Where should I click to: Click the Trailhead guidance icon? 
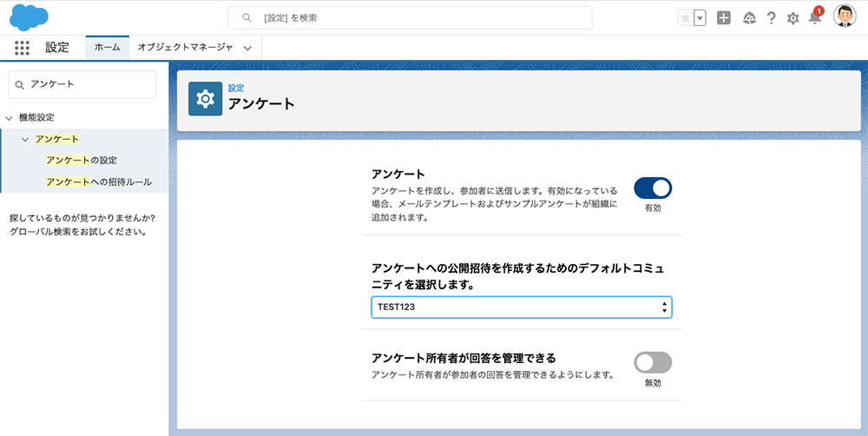[750, 17]
